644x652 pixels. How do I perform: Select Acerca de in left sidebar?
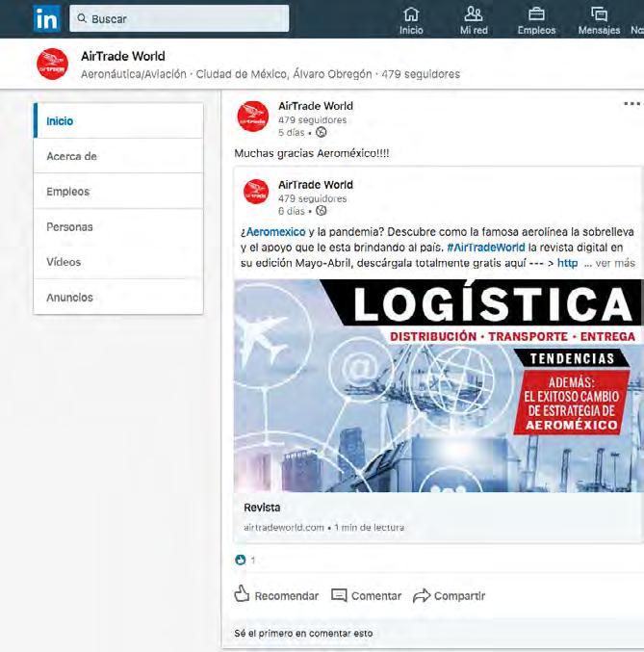(118, 156)
